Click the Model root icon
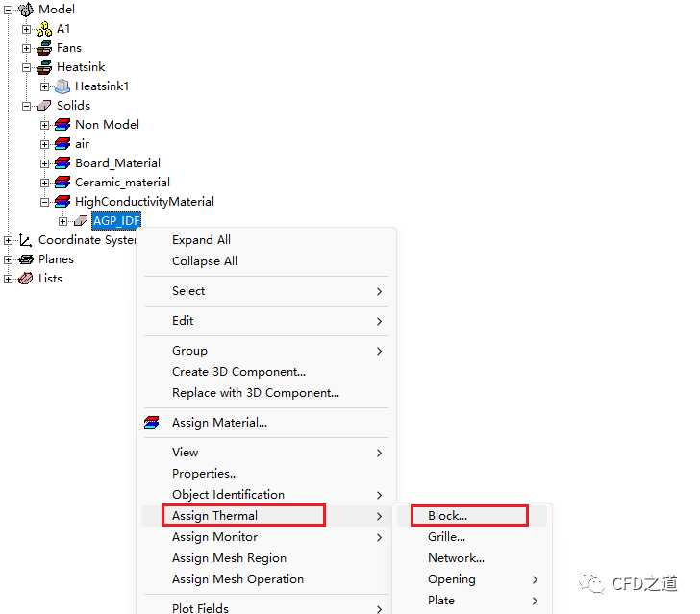The height and width of the screenshot is (614, 700). coord(26,9)
